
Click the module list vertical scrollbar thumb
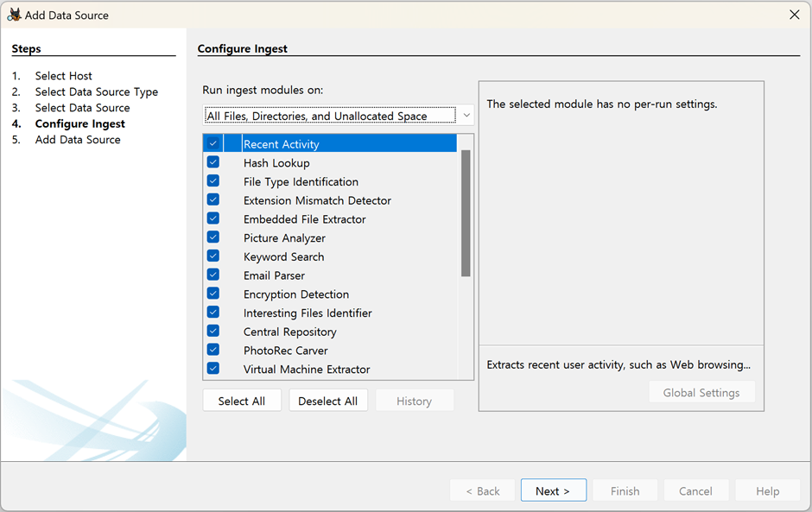click(466, 213)
